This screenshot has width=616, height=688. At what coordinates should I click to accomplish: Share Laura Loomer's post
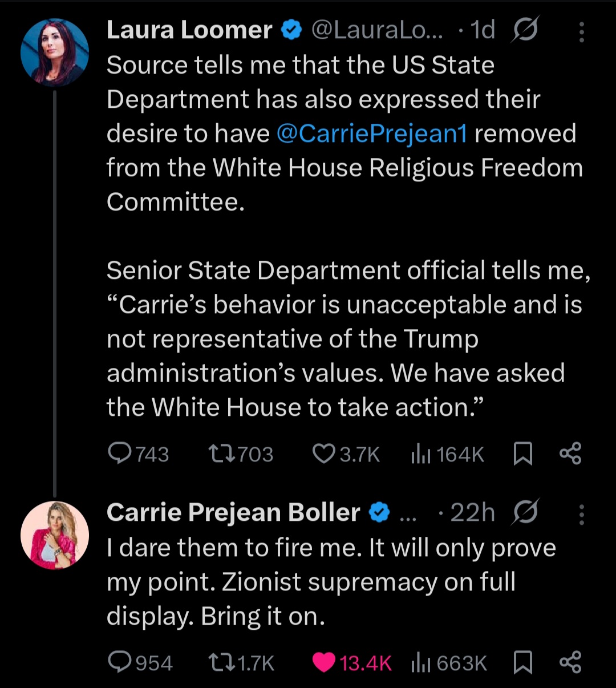[570, 454]
